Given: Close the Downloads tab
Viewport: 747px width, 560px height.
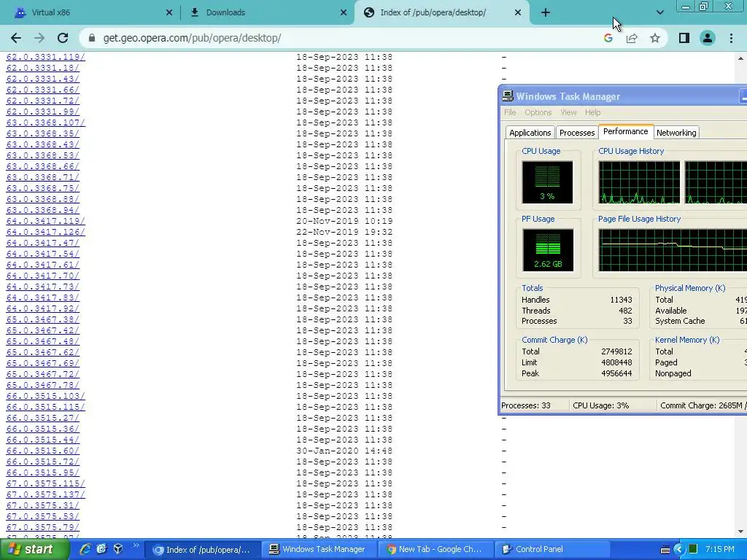Looking at the screenshot, I should pyautogui.click(x=344, y=13).
